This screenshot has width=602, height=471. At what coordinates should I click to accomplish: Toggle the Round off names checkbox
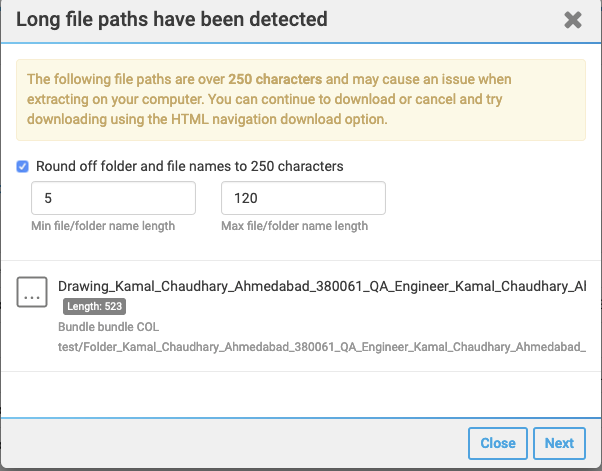click(x=23, y=166)
